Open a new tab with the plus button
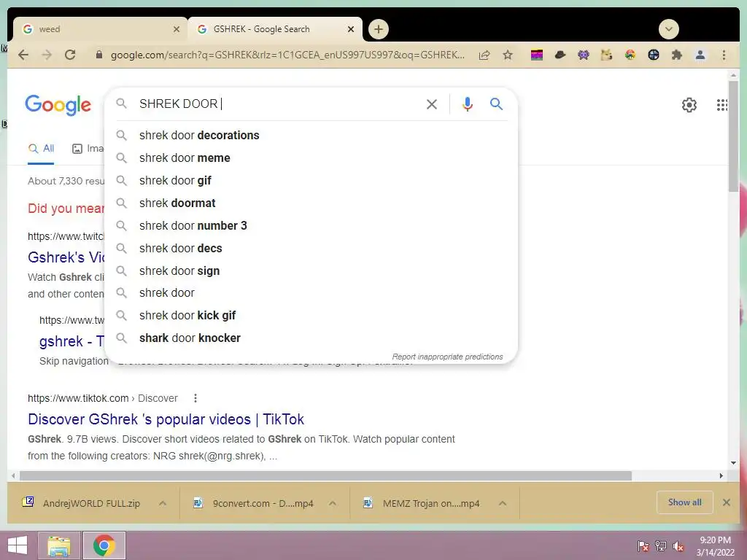Screen dimensions: 747x560 click(x=379, y=29)
